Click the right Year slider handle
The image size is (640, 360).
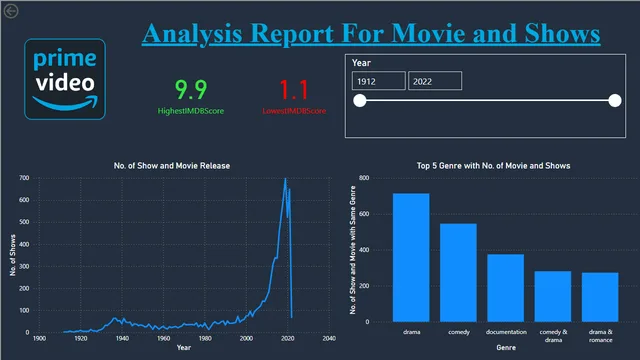[615, 100]
